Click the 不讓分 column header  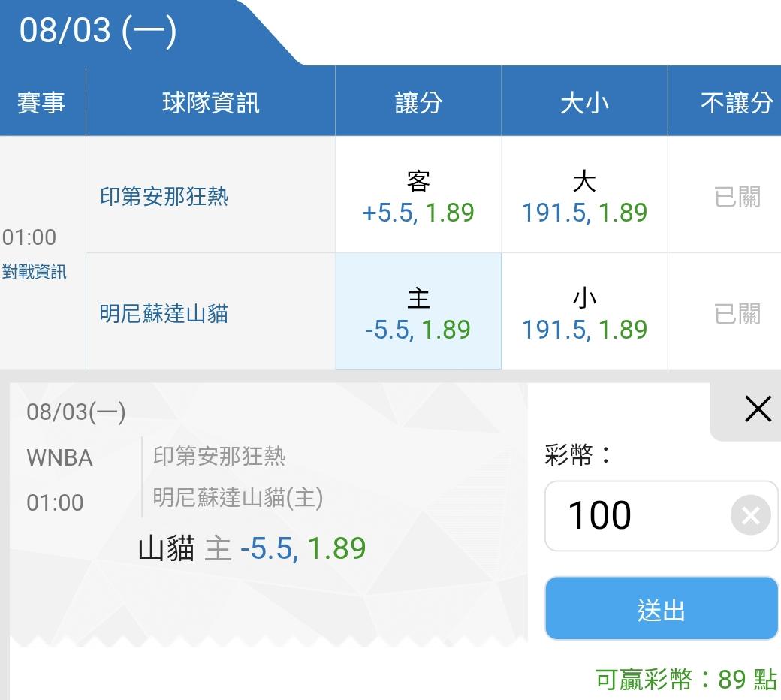click(x=736, y=102)
